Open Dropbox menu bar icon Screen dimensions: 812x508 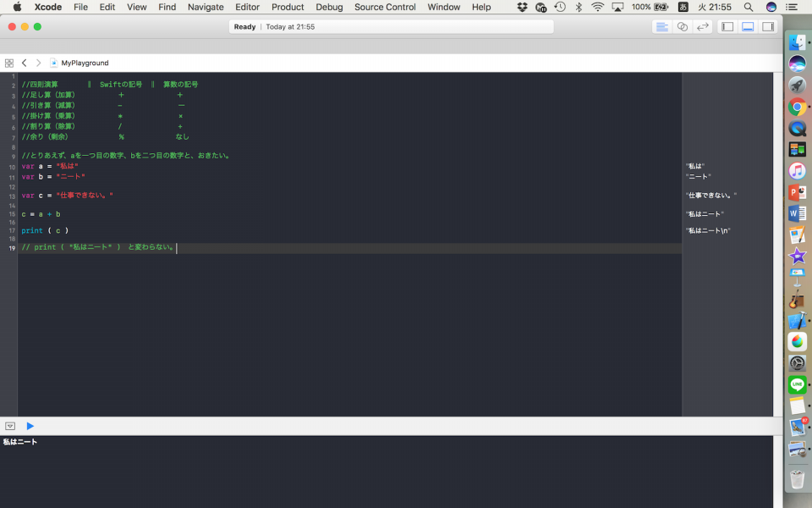click(522, 7)
